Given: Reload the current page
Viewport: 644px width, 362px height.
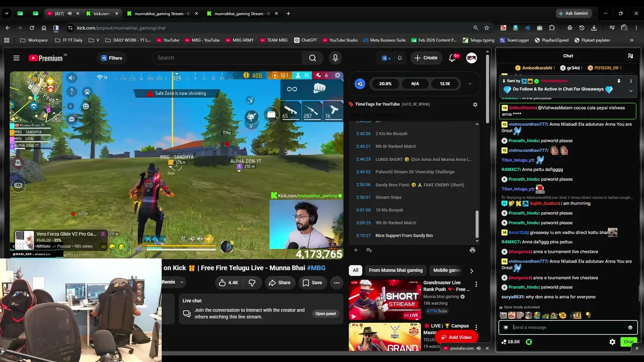Looking at the screenshot, I should [32, 28].
